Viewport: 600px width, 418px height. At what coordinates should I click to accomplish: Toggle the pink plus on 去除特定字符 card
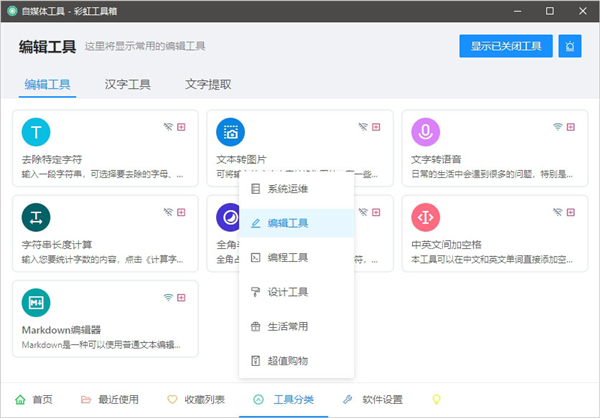(181, 127)
